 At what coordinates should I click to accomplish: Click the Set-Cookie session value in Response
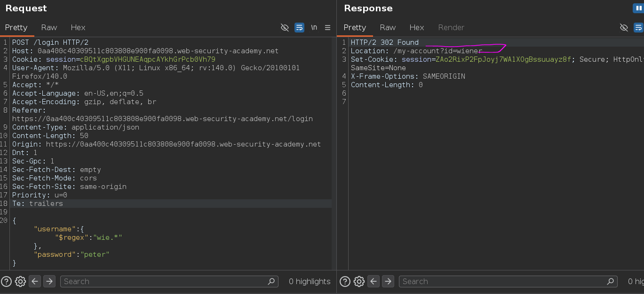click(503, 59)
